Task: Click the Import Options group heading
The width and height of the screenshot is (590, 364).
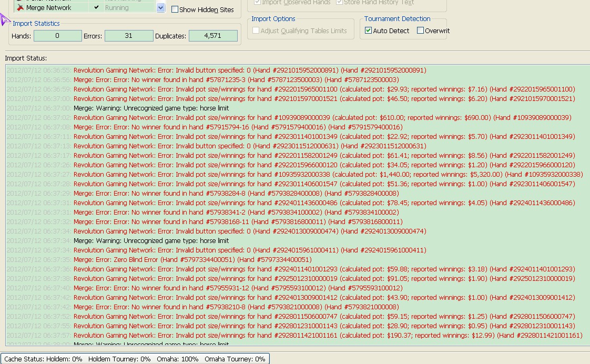Action: pos(273,18)
